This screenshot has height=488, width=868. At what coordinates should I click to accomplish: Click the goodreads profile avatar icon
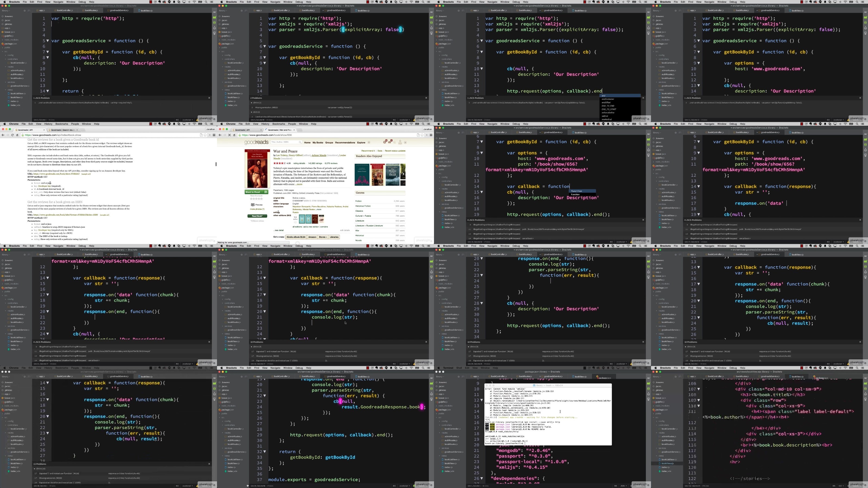click(400, 142)
